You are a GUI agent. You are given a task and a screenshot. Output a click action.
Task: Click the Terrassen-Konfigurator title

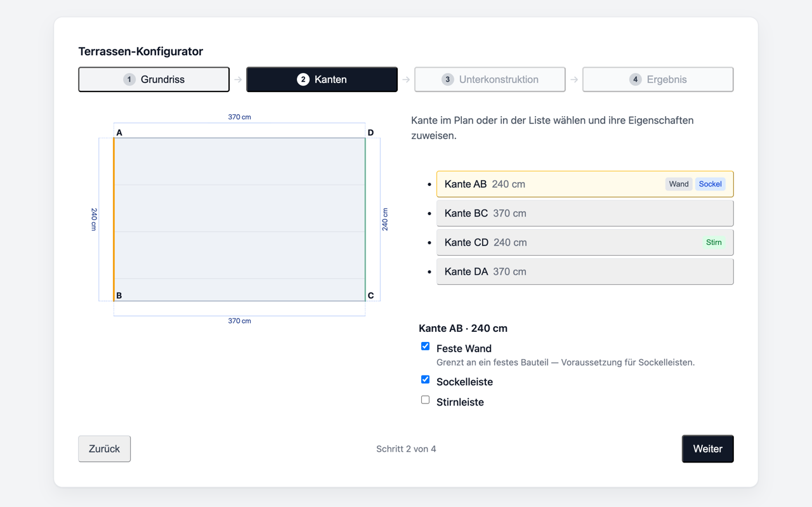(x=141, y=51)
